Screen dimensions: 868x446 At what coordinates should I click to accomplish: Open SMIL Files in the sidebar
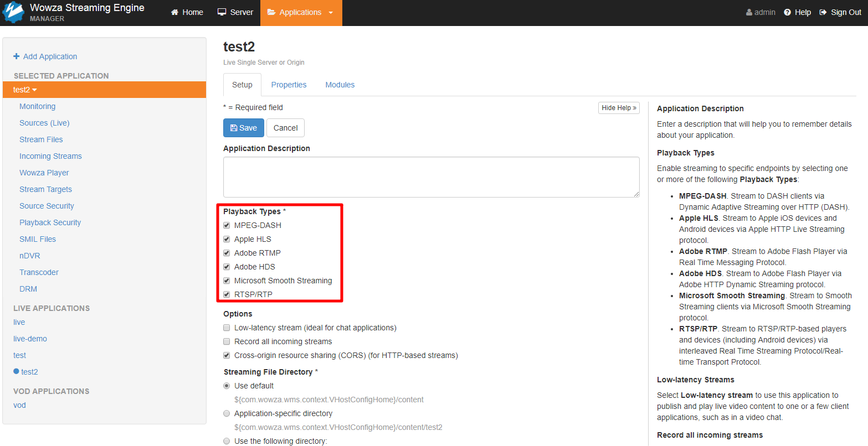(x=38, y=239)
